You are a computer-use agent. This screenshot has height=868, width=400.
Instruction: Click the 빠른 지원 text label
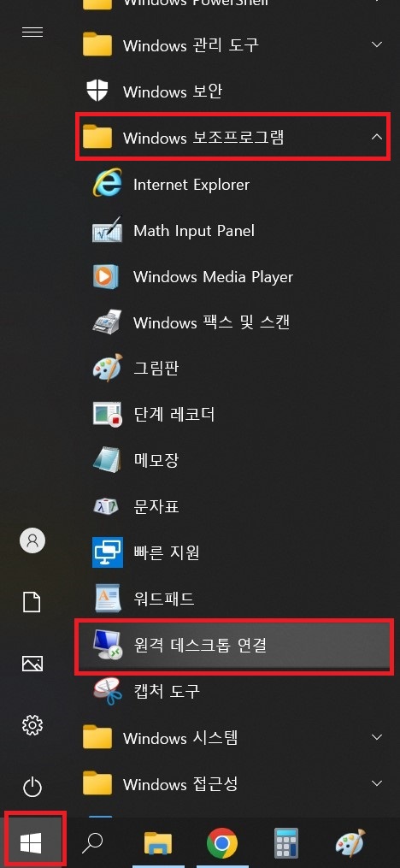click(x=167, y=552)
